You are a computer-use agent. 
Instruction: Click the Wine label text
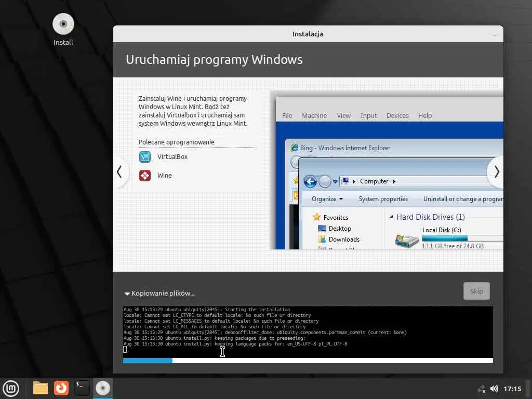click(165, 176)
